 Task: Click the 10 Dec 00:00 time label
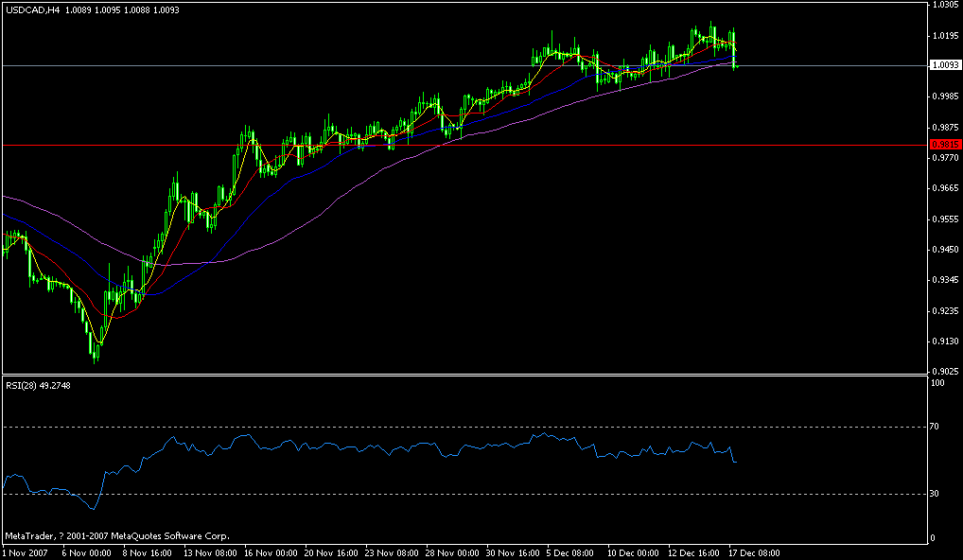(x=634, y=552)
